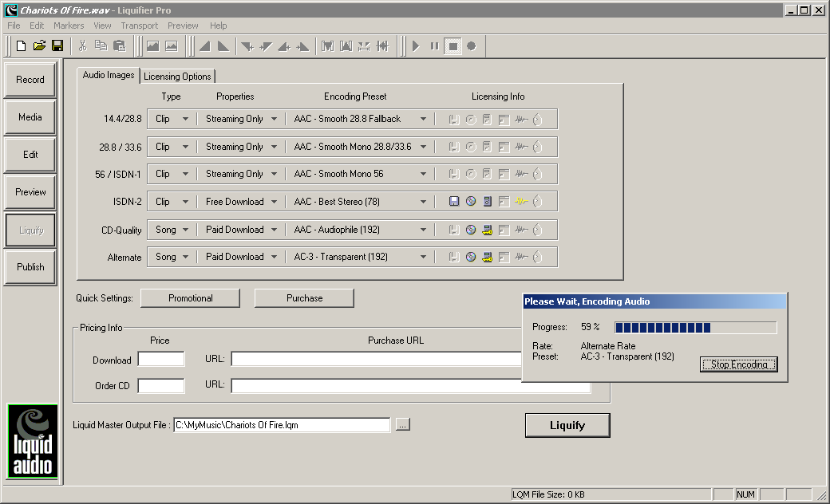Click the CD-Quality row player-with-key icon

488,230
